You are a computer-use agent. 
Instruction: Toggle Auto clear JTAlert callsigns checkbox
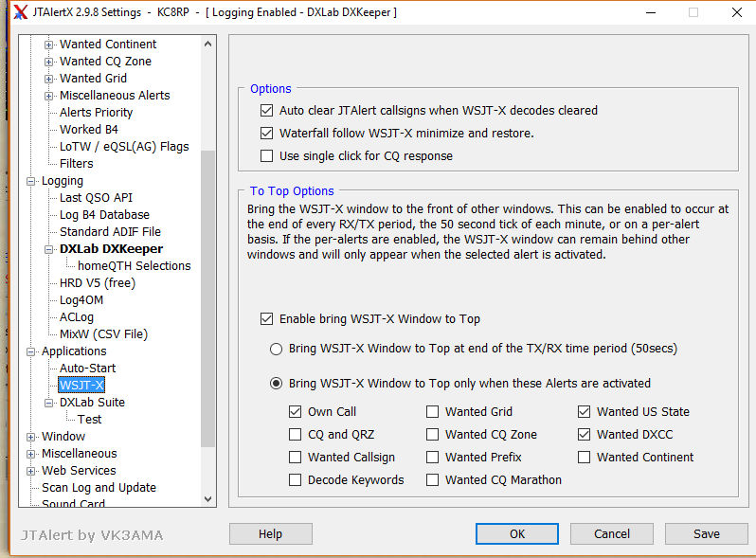(x=266, y=111)
